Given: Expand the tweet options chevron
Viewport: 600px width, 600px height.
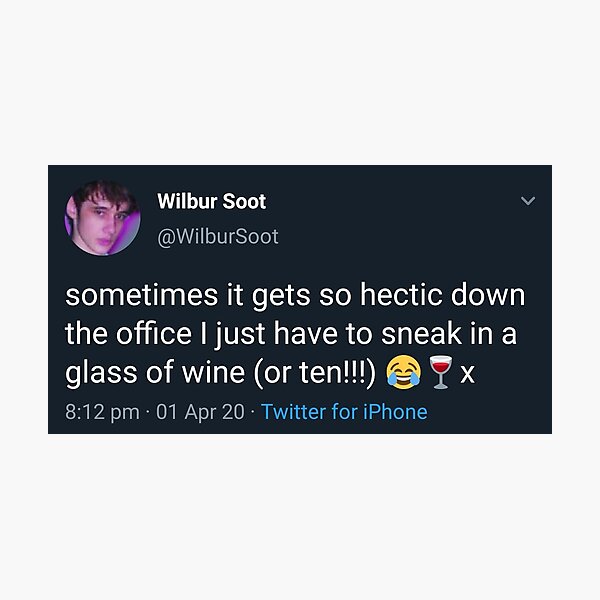Looking at the screenshot, I should pos(528,201).
